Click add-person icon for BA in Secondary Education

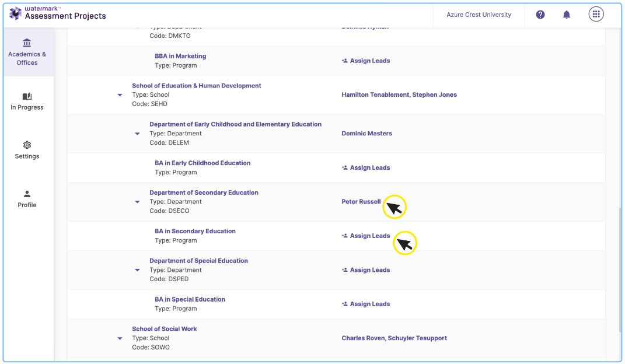click(345, 236)
